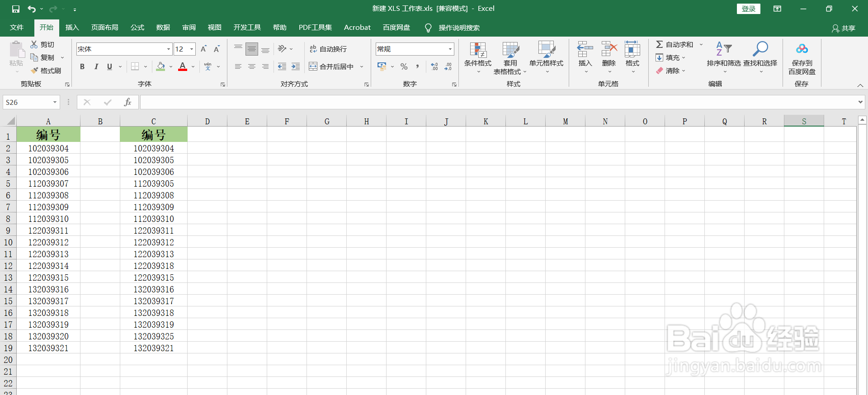Select cell A1 with 编号 header

(x=48, y=134)
